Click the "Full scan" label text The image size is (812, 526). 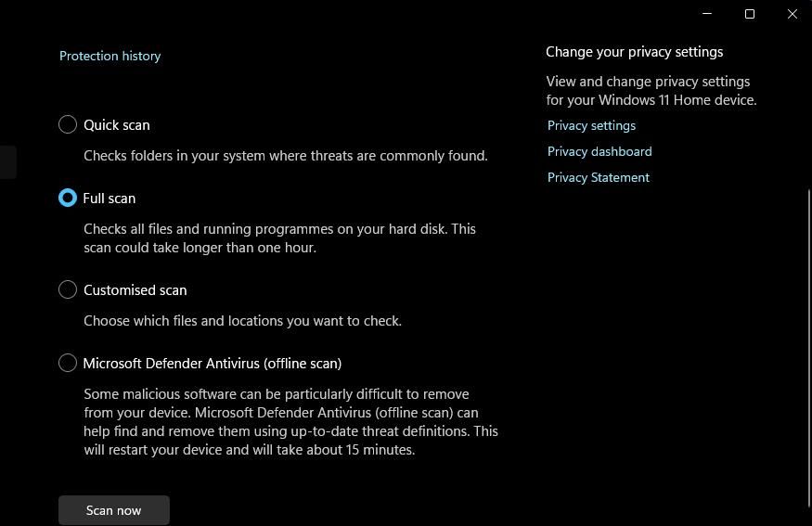coord(110,198)
